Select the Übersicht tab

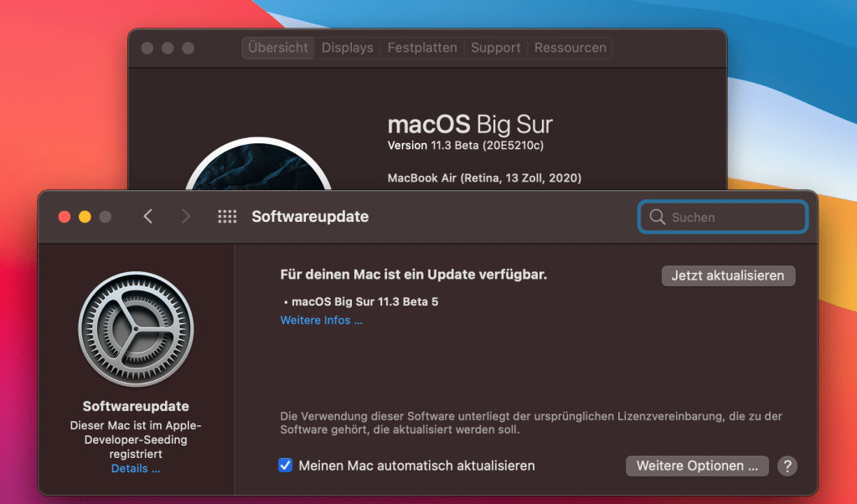pyautogui.click(x=278, y=48)
